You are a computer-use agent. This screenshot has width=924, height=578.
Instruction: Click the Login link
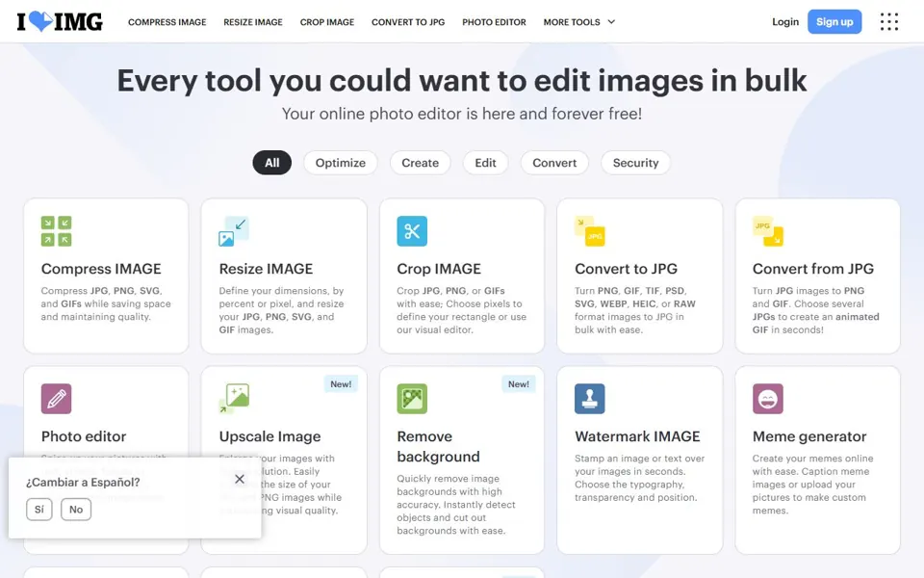pos(785,22)
